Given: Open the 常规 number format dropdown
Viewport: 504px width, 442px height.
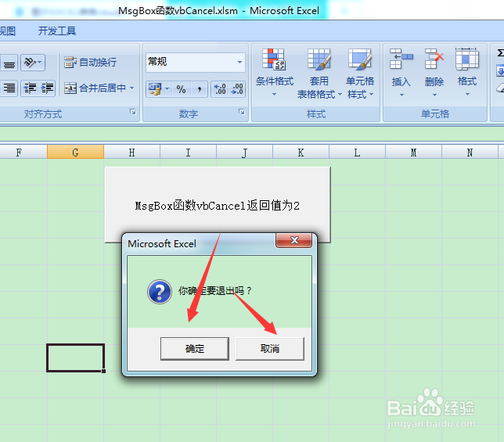Looking at the screenshot, I should pyautogui.click(x=239, y=62).
